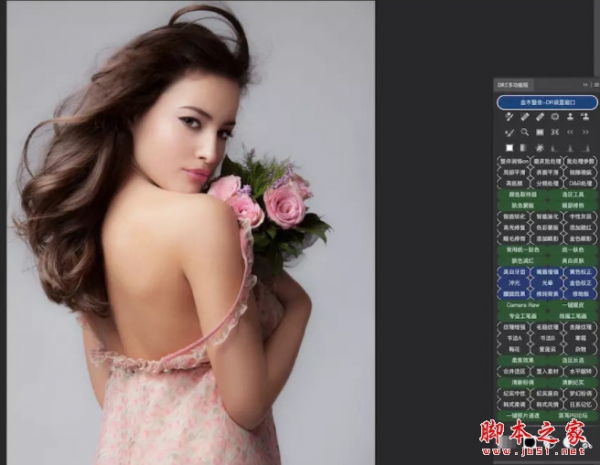Click the 色彩蒙版 button

547,228
